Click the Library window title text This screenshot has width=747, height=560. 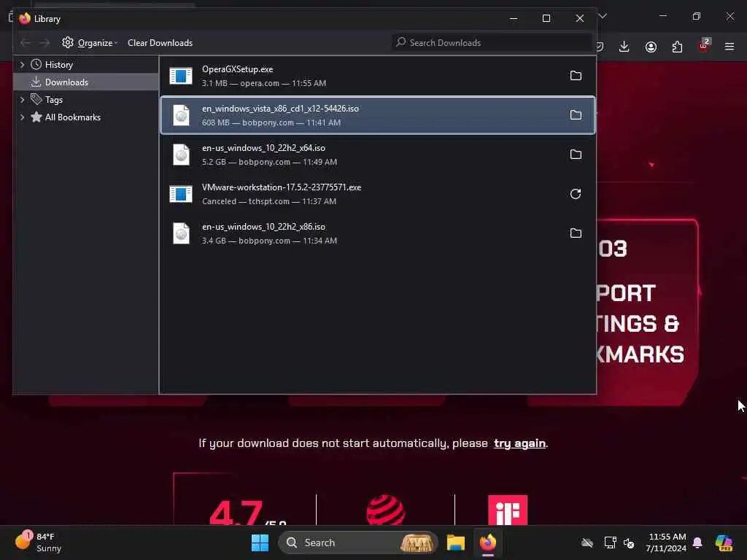(47, 19)
